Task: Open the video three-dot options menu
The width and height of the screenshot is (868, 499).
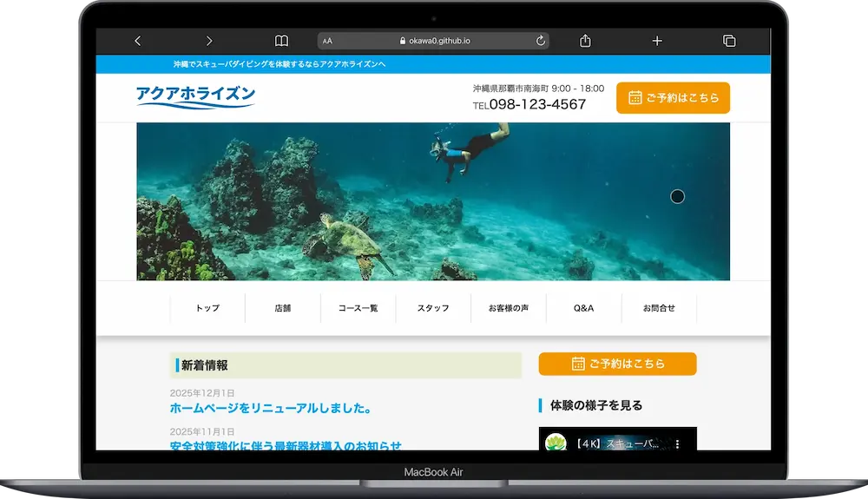Action: [678, 444]
